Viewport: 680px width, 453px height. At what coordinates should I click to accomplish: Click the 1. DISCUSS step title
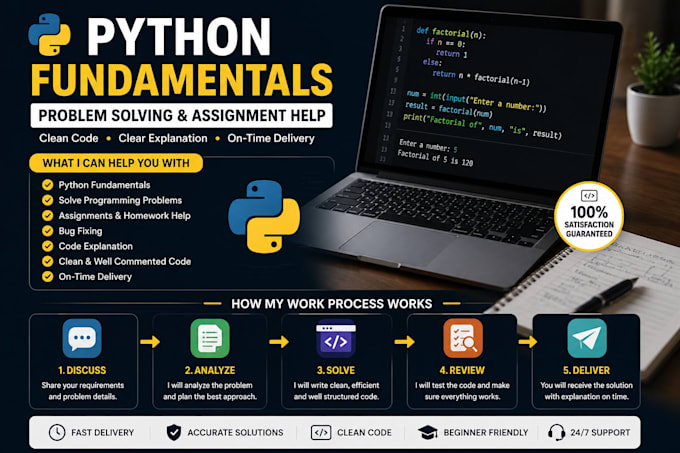[82, 370]
